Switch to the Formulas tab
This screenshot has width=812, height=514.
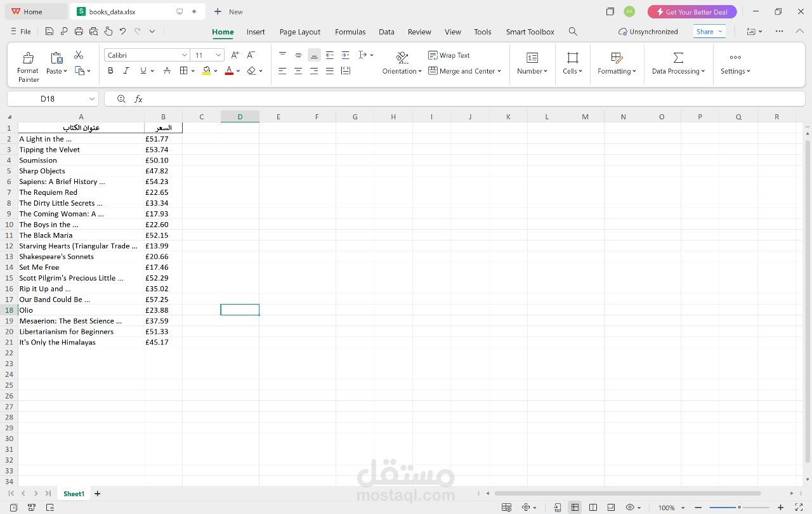pos(350,32)
